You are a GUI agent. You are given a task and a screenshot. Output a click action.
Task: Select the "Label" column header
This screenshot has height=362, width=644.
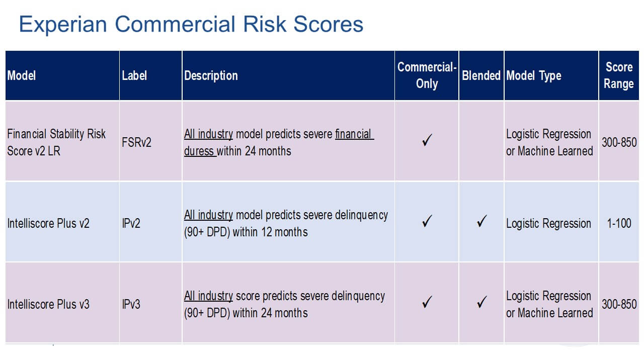[x=134, y=76]
